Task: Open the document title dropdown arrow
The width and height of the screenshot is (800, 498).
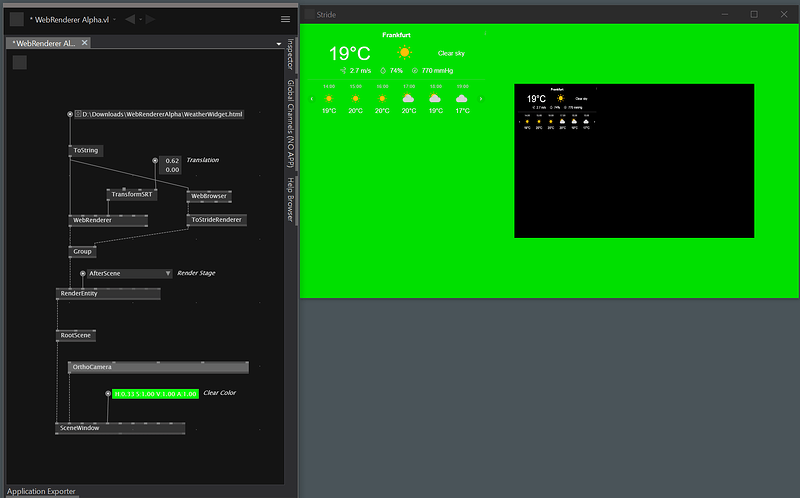Action: (x=115, y=20)
